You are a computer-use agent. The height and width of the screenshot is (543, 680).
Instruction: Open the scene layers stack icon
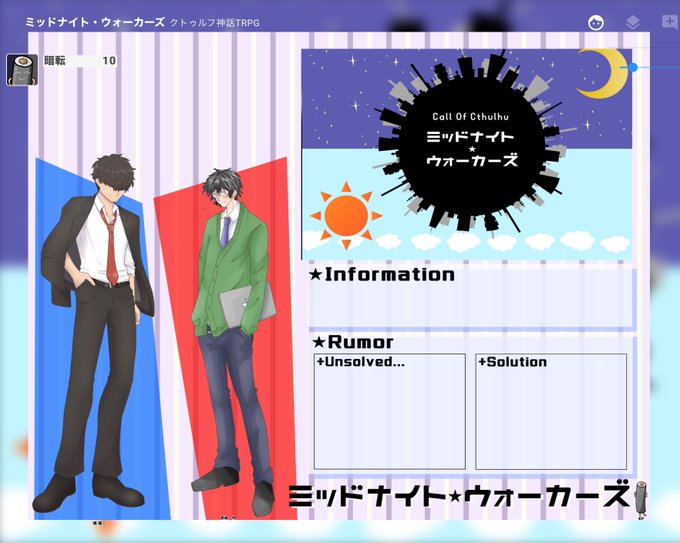point(633,22)
